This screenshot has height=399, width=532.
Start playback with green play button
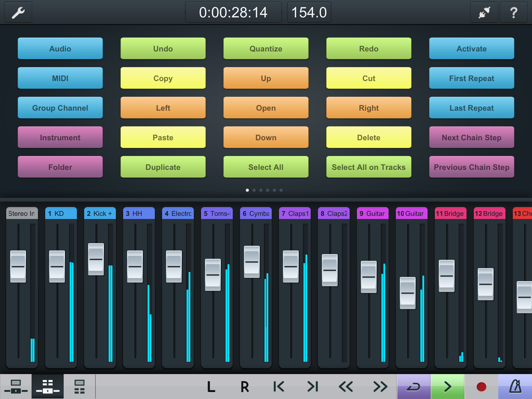click(447, 387)
